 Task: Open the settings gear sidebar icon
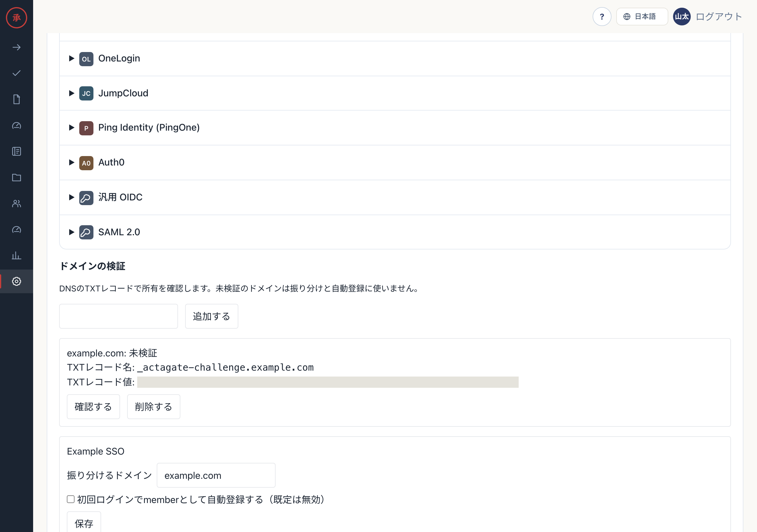[17, 281]
